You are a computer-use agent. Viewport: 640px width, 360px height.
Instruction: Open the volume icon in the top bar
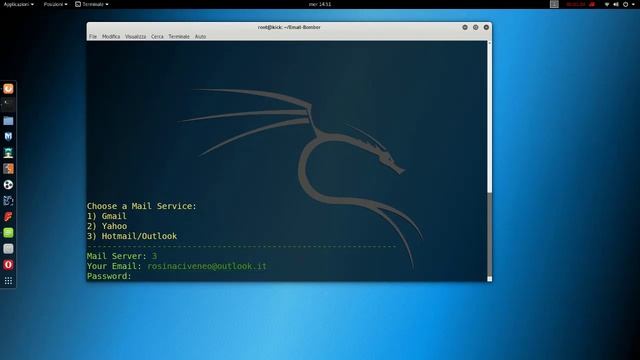(x=616, y=4)
